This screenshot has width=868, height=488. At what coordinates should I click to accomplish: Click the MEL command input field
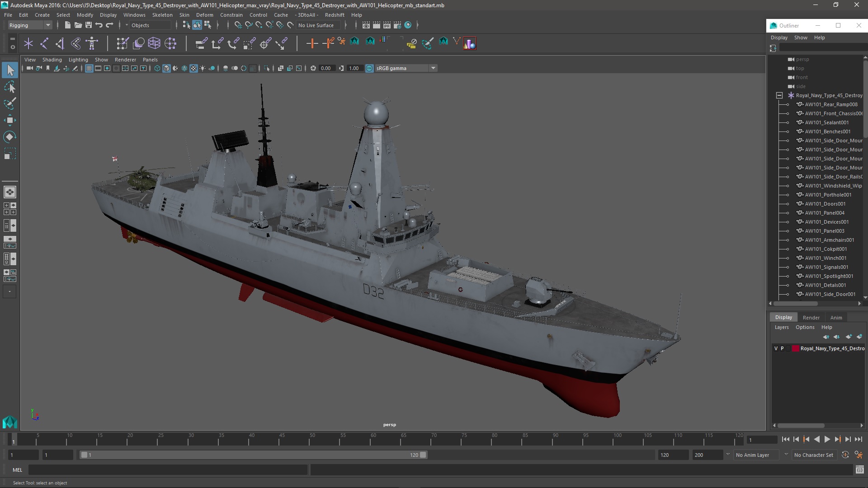pyautogui.click(x=168, y=470)
